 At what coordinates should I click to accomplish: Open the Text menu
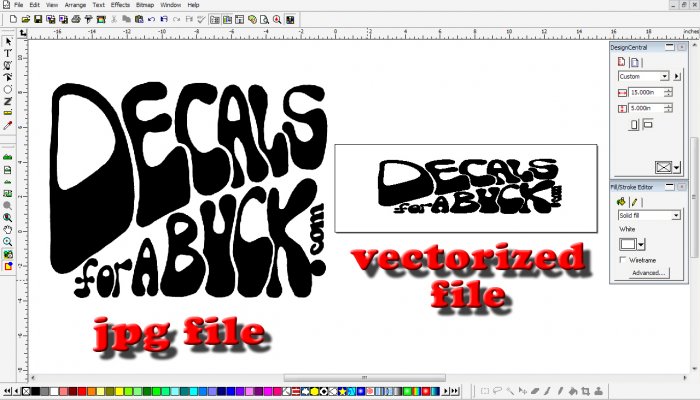[99, 5]
